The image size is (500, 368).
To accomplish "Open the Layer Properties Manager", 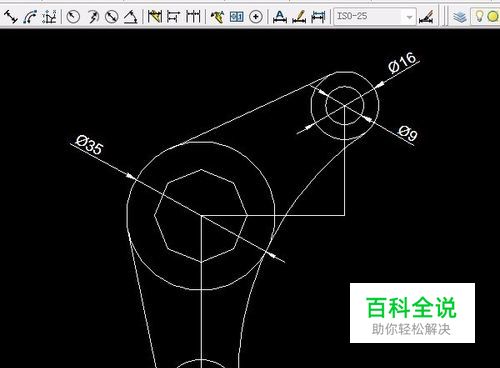I will click(460, 16).
